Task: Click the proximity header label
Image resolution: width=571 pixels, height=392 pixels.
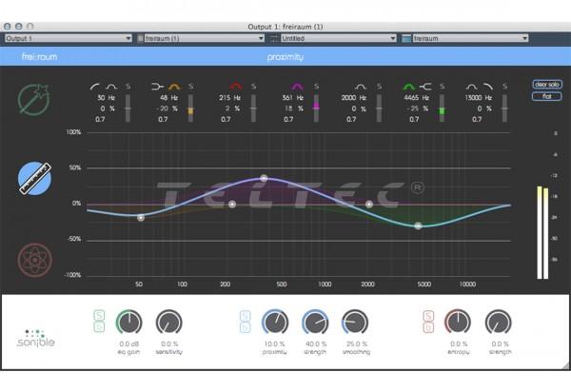Action: [285, 56]
